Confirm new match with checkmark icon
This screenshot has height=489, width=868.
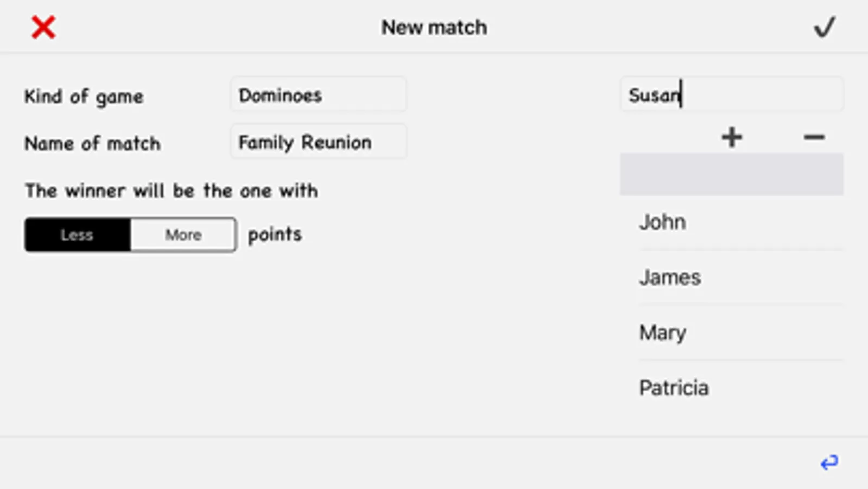click(x=824, y=27)
